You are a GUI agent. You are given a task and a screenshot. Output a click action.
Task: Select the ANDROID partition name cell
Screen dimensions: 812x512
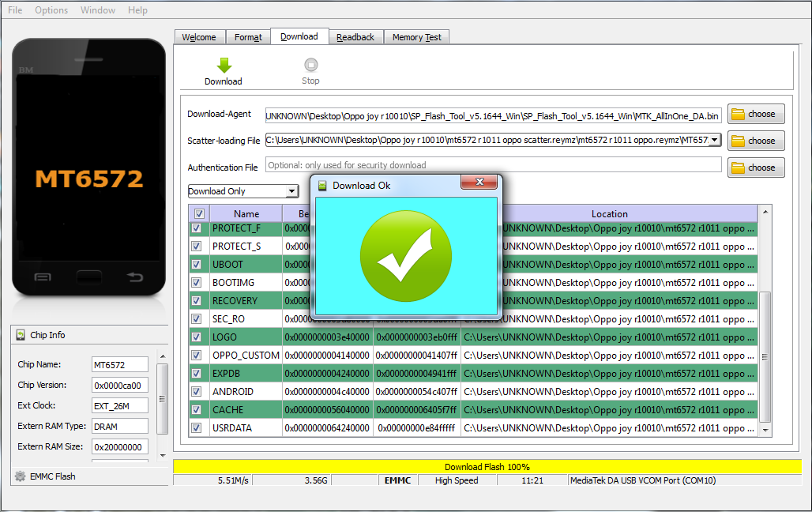(x=246, y=391)
